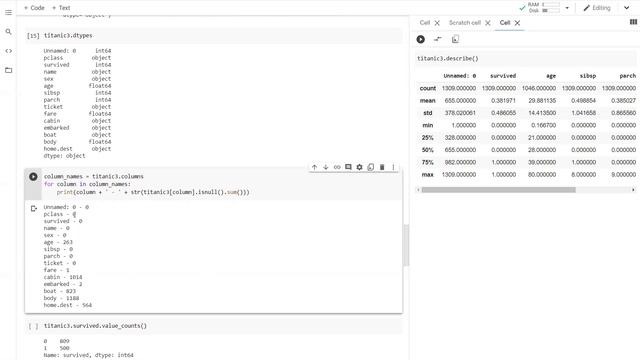Click output line 'age - 263'

[58, 242]
